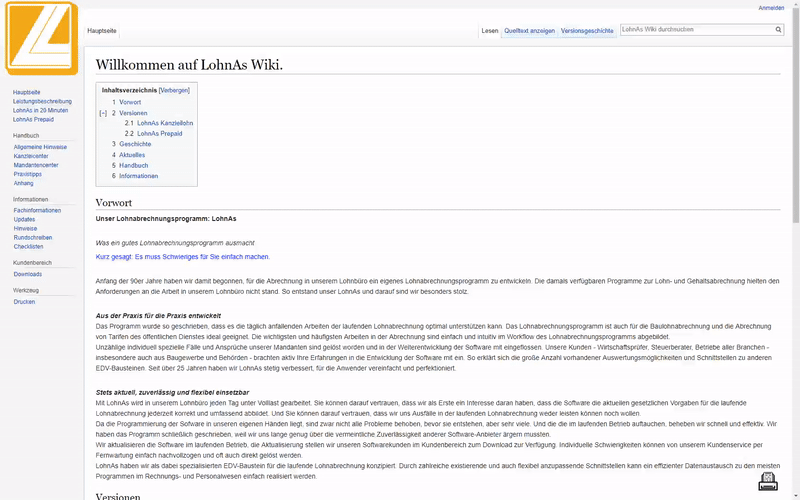Jump to Geschichte in contents

point(135,144)
